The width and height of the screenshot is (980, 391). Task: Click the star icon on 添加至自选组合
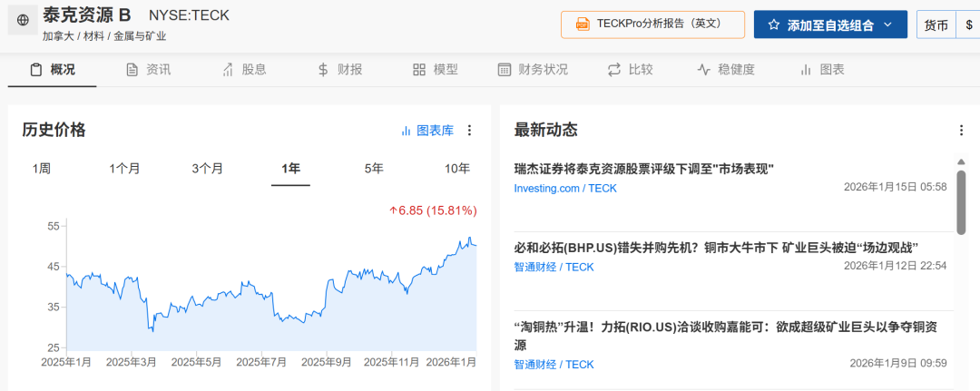click(774, 24)
